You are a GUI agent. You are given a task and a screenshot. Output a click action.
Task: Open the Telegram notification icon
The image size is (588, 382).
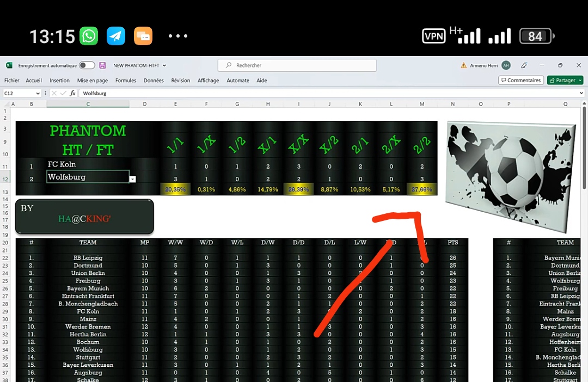[116, 36]
